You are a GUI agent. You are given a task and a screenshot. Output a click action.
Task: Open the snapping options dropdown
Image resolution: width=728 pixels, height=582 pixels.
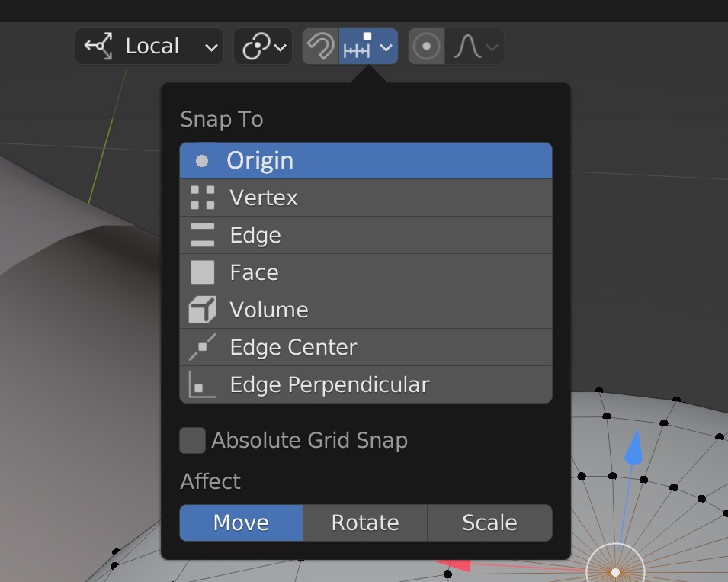[x=369, y=47]
